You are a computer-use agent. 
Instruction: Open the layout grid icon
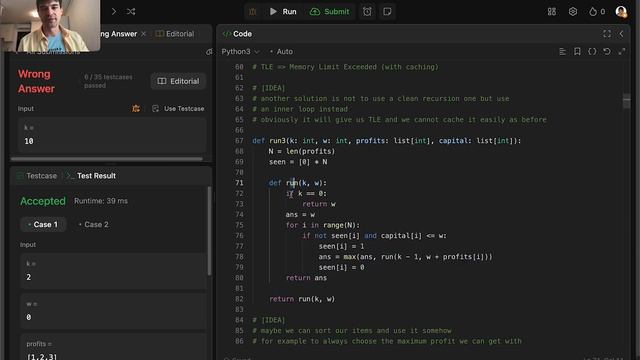[x=552, y=11]
